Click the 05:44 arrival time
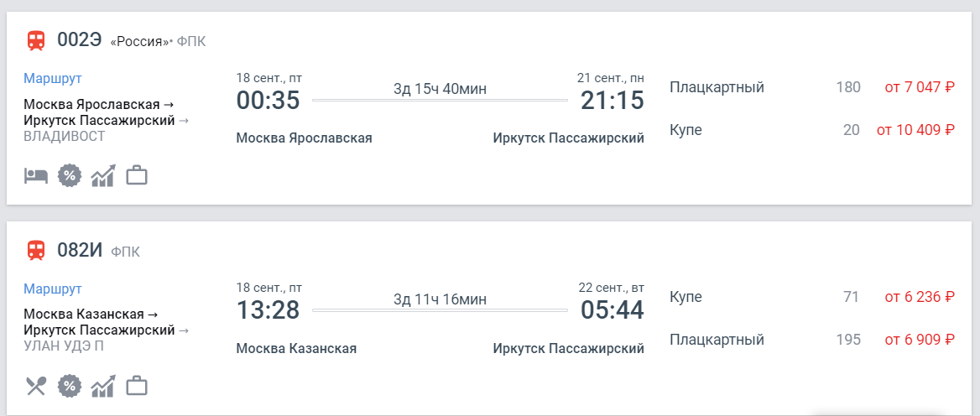980x416 pixels. (612, 310)
